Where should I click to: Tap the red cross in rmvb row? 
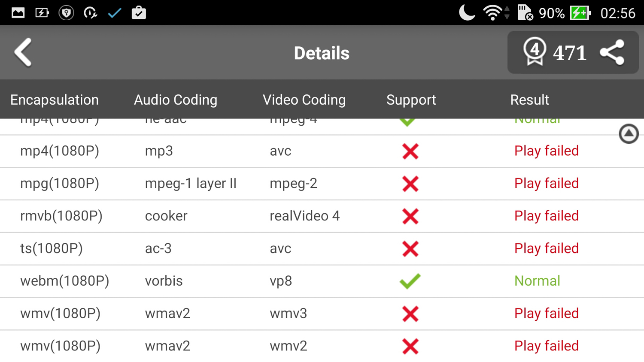(x=410, y=216)
